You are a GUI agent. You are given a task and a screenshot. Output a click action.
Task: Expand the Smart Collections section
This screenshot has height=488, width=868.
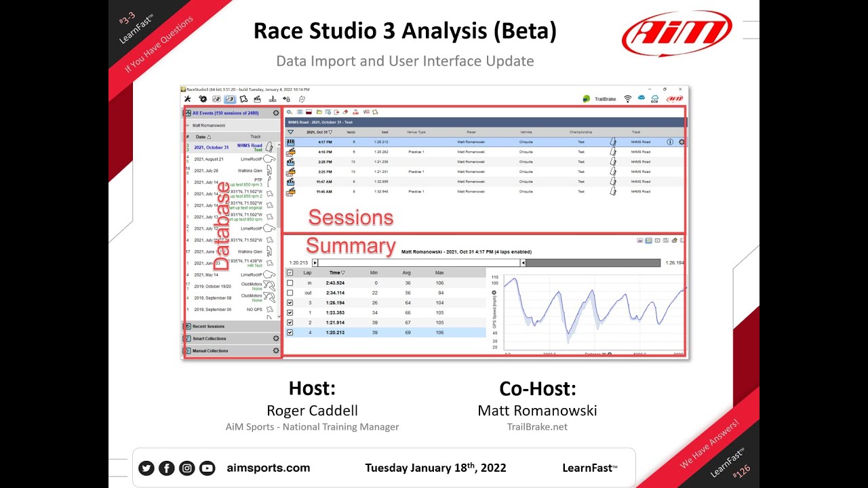[x=231, y=338]
